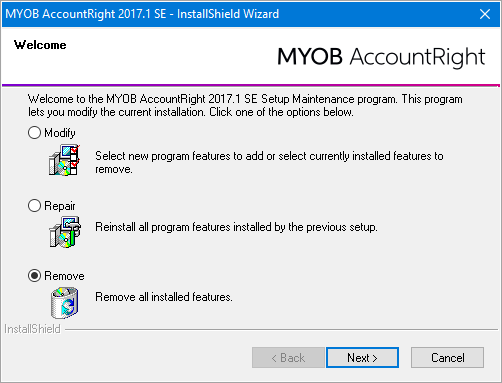Click the Modify option label text
The image size is (502, 383).
click(60, 133)
